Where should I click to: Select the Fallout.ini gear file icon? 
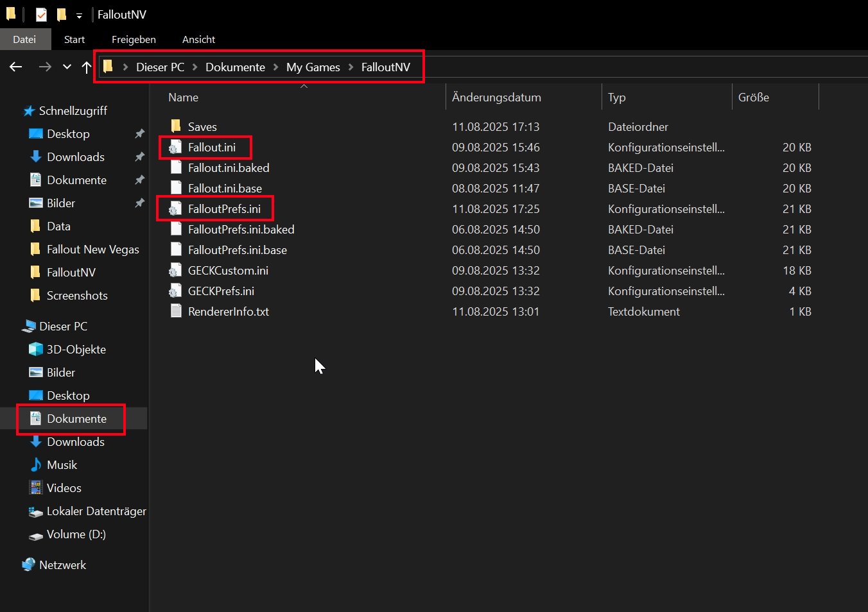(175, 148)
